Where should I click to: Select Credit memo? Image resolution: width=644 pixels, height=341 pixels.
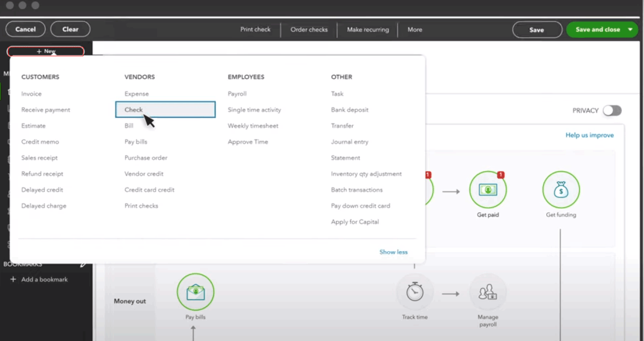(x=40, y=142)
